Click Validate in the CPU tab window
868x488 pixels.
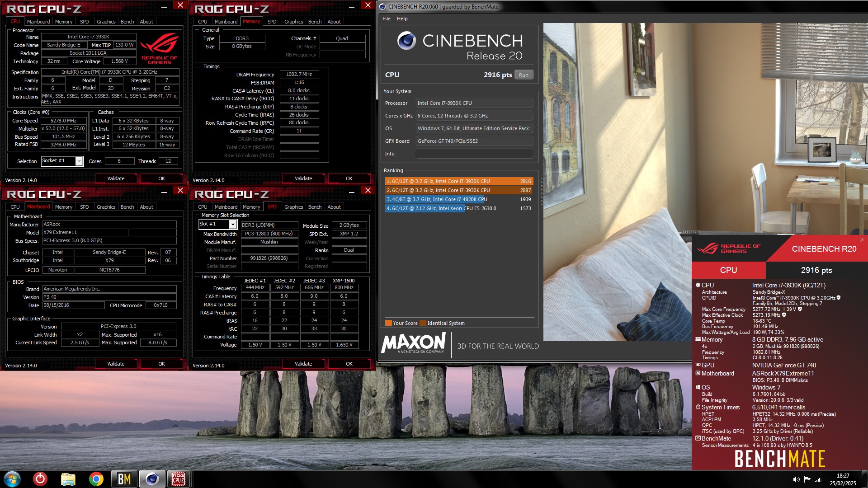tap(116, 178)
